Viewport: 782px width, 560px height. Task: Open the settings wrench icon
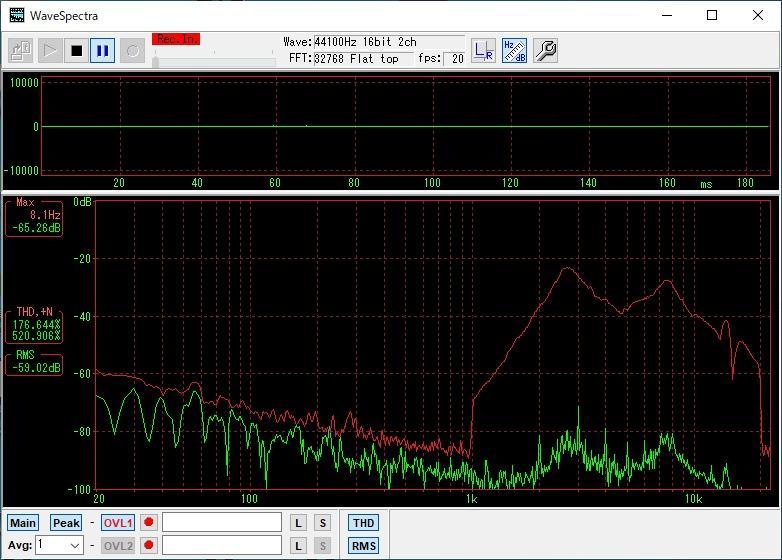546,51
